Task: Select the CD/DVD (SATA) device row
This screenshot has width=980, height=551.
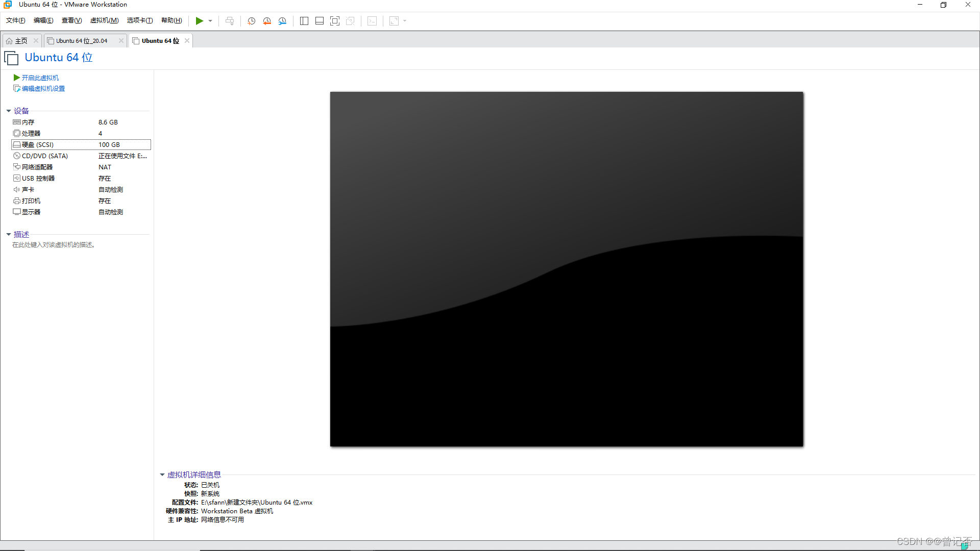Action: (45, 156)
